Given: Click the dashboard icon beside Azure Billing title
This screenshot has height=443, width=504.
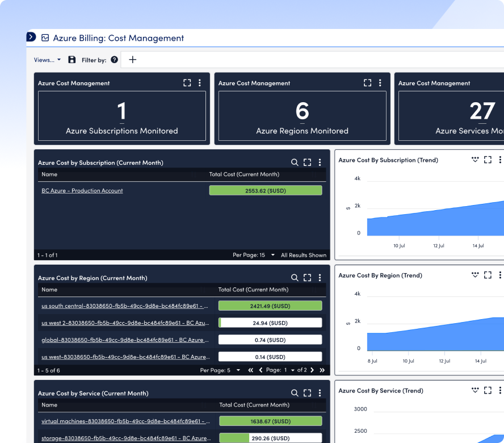Looking at the screenshot, I should point(45,38).
